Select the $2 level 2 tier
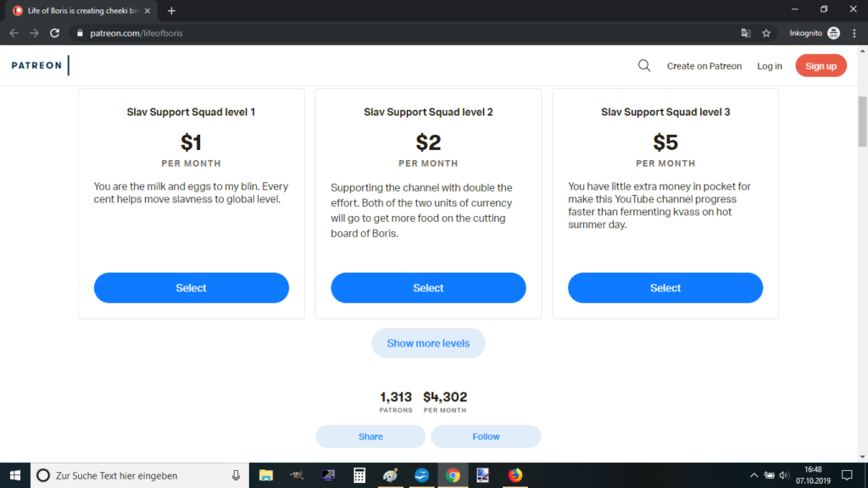 click(428, 288)
